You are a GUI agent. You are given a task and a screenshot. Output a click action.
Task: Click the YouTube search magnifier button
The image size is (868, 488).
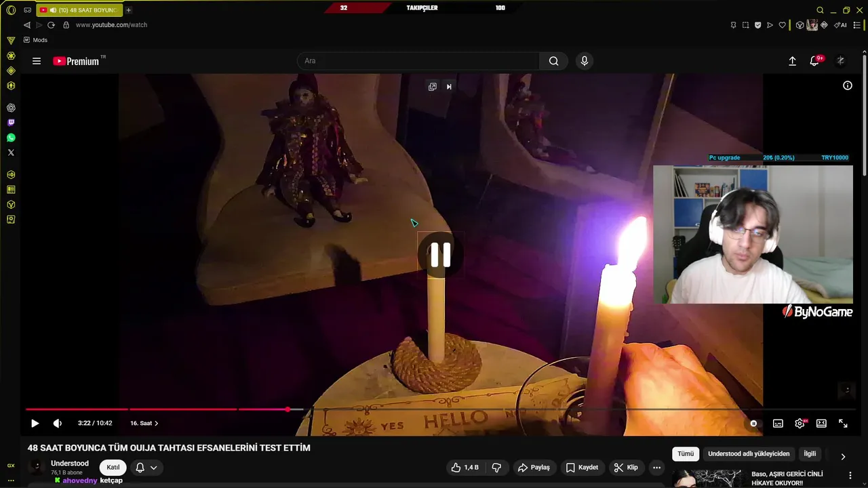pos(554,61)
